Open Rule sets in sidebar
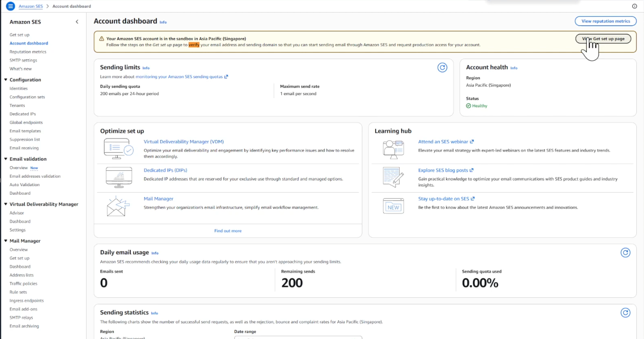Screen dimensions: 644x339 point(18,292)
